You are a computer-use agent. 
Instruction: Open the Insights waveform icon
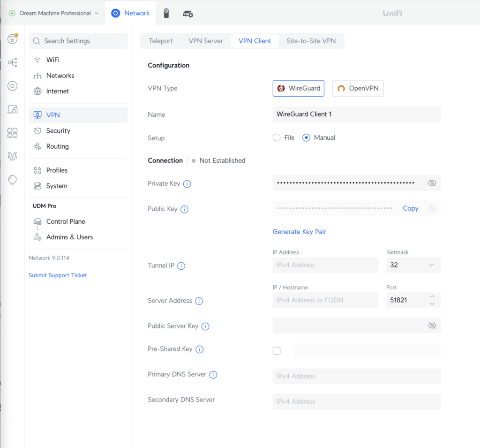pos(12,156)
